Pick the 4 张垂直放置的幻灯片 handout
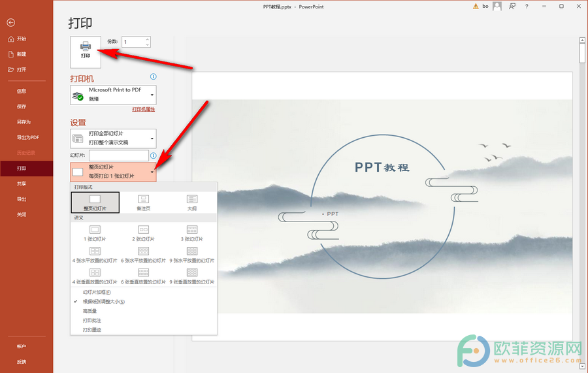Image resolution: width=588 pixels, height=373 pixels. point(95,276)
